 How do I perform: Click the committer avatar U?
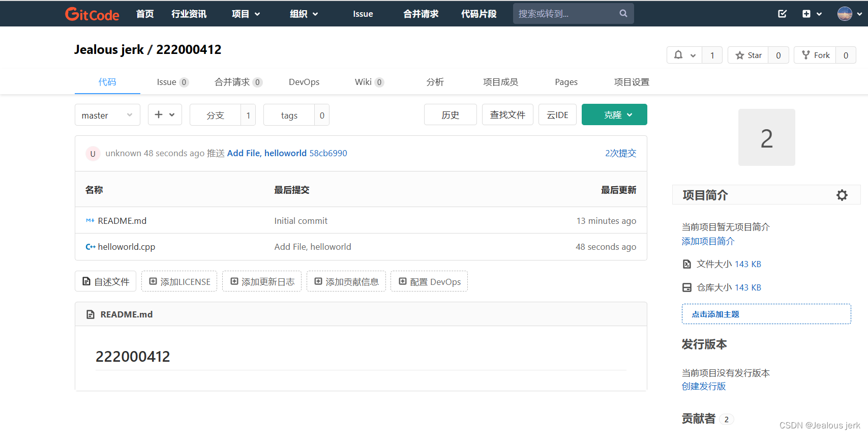[x=93, y=154]
